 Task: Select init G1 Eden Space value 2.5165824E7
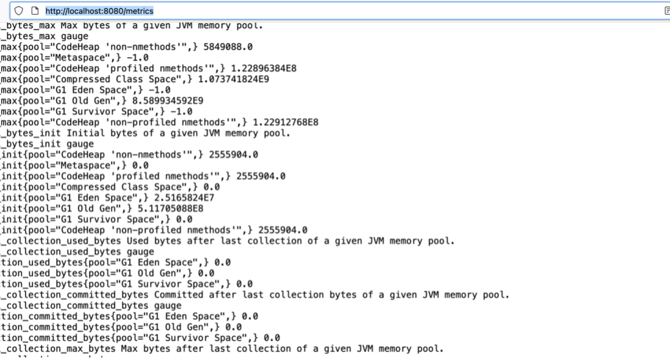[x=184, y=198]
